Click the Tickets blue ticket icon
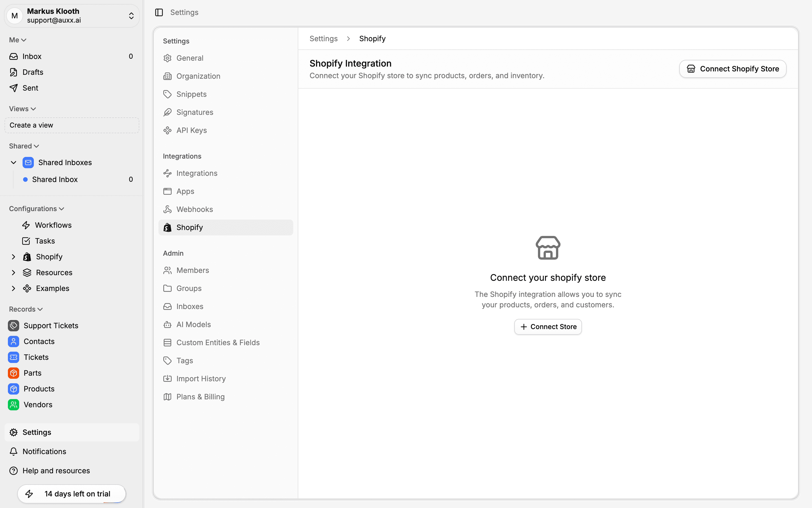The width and height of the screenshot is (812, 508). click(x=14, y=357)
